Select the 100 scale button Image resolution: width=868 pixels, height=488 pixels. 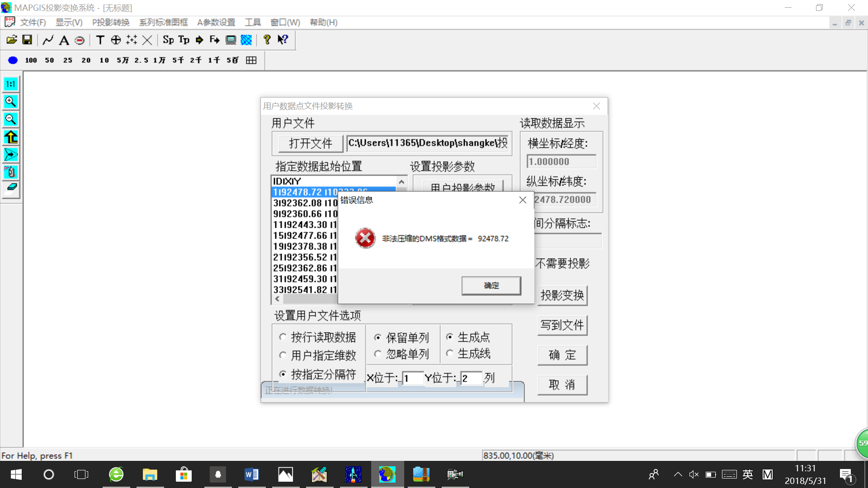(x=31, y=60)
